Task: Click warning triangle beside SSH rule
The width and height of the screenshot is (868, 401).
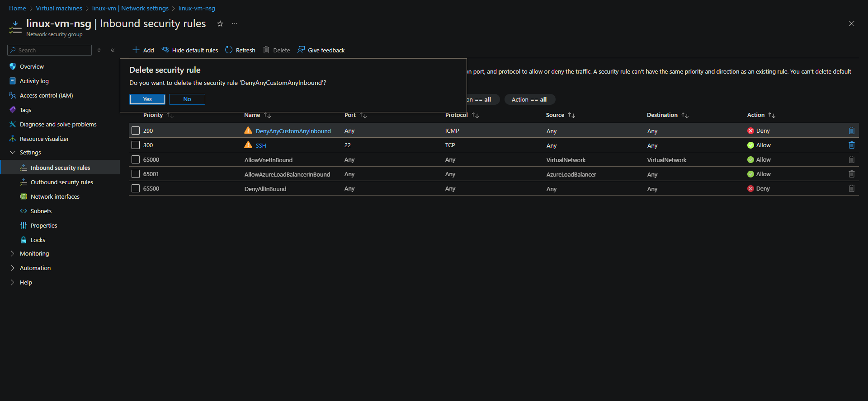Action: tap(248, 145)
